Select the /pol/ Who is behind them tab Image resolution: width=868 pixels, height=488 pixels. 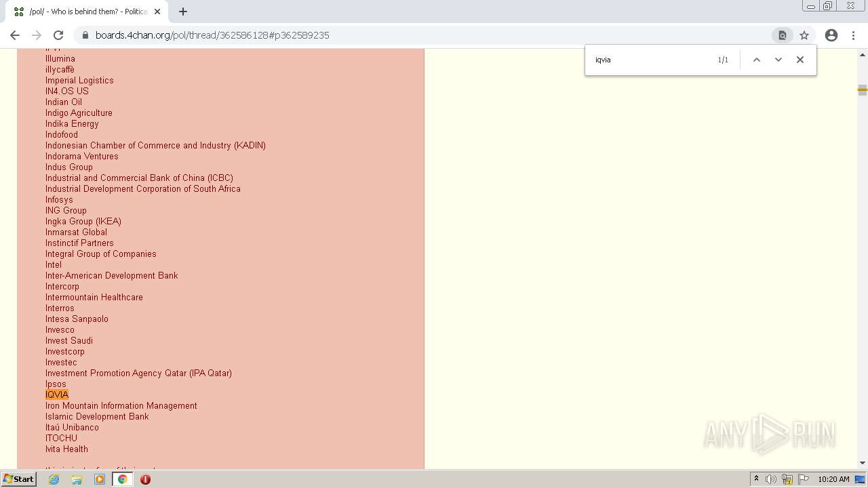(87, 12)
